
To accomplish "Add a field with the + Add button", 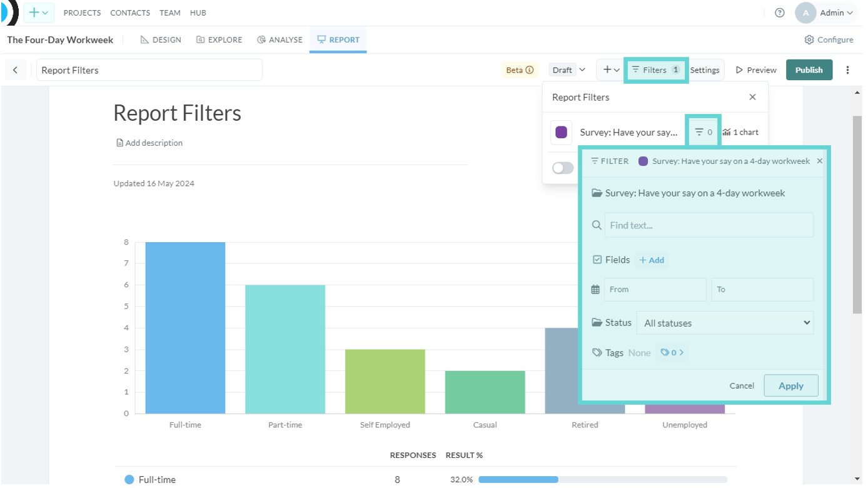I will [x=652, y=260].
